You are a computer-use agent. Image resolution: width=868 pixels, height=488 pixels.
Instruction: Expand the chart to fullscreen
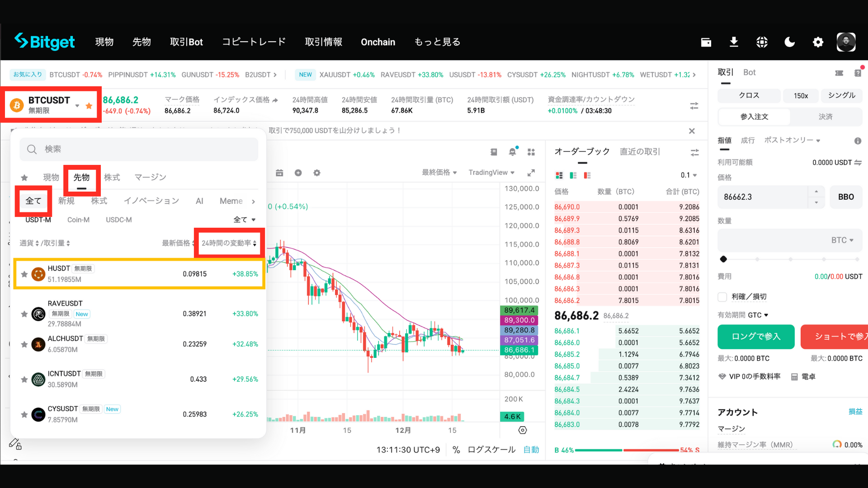click(531, 173)
